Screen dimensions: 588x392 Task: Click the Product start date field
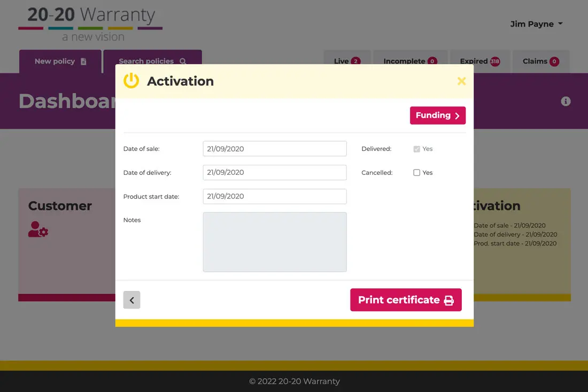pos(275,196)
